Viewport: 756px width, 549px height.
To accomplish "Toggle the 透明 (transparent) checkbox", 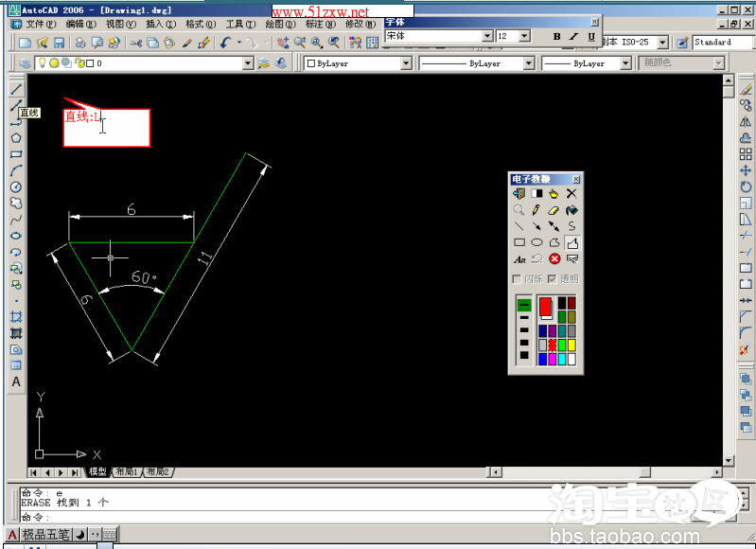I will pyautogui.click(x=553, y=279).
